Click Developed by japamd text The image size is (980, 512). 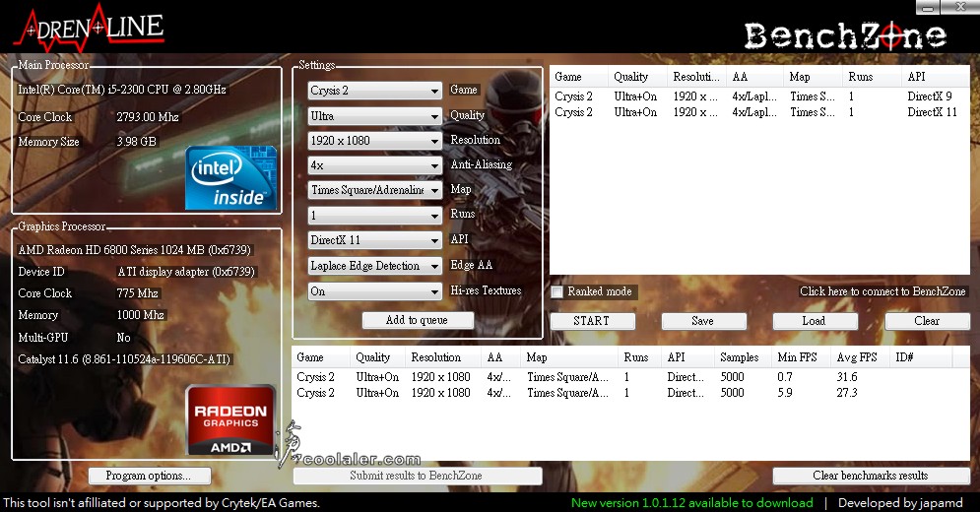point(900,502)
